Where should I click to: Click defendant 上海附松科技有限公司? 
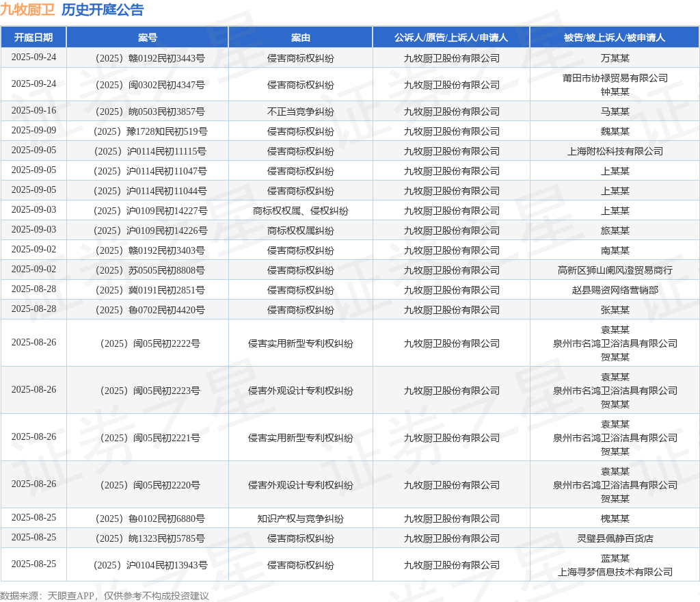click(615, 151)
